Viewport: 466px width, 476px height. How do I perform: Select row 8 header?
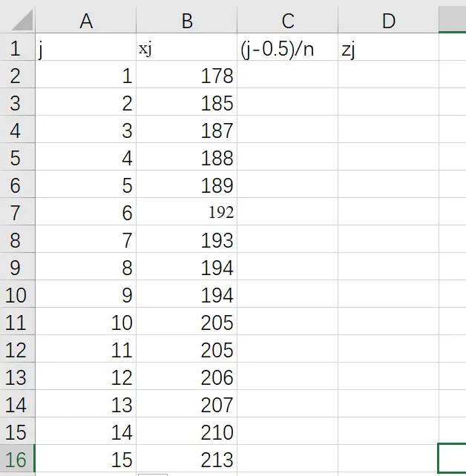click(17, 239)
